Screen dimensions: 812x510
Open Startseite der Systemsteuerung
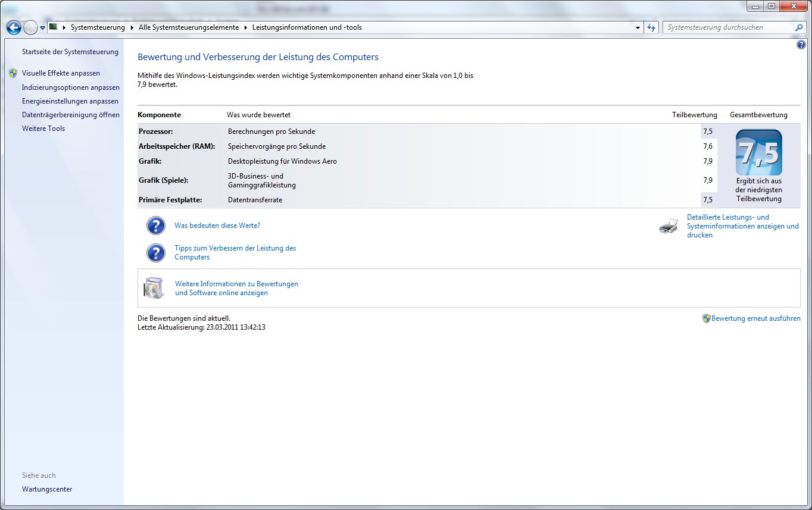point(70,52)
